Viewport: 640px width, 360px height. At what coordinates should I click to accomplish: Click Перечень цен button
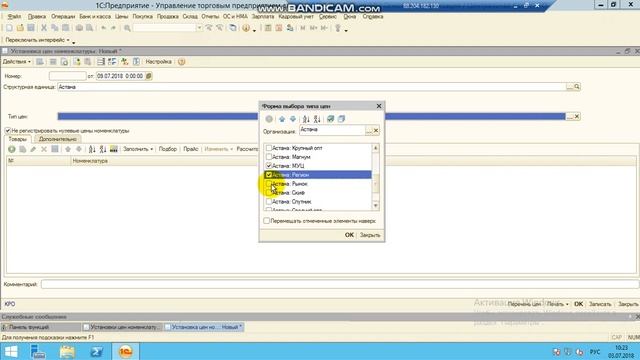click(x=524, y=304)
